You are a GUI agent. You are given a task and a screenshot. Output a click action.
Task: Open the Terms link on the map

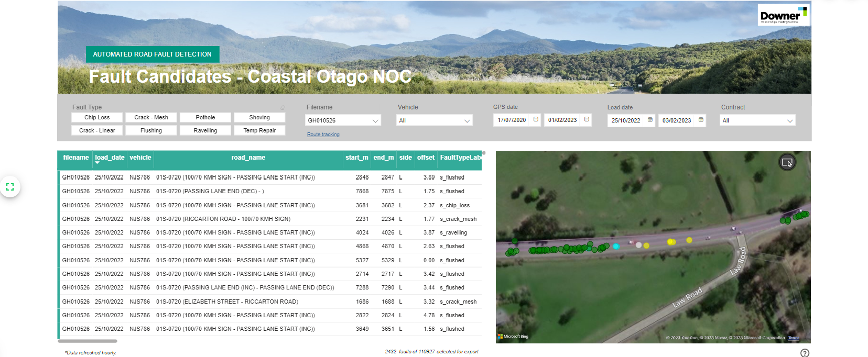794,338
